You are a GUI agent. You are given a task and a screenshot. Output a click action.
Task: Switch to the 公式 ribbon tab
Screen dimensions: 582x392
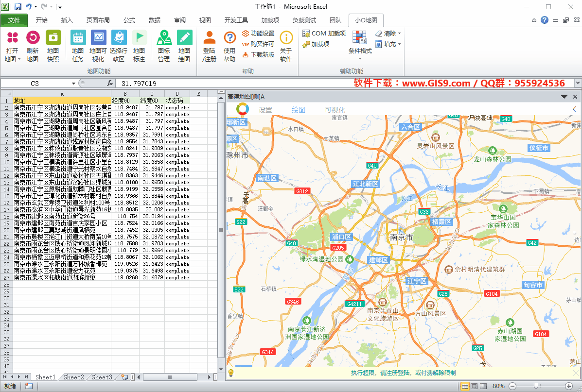click(129, 20)
